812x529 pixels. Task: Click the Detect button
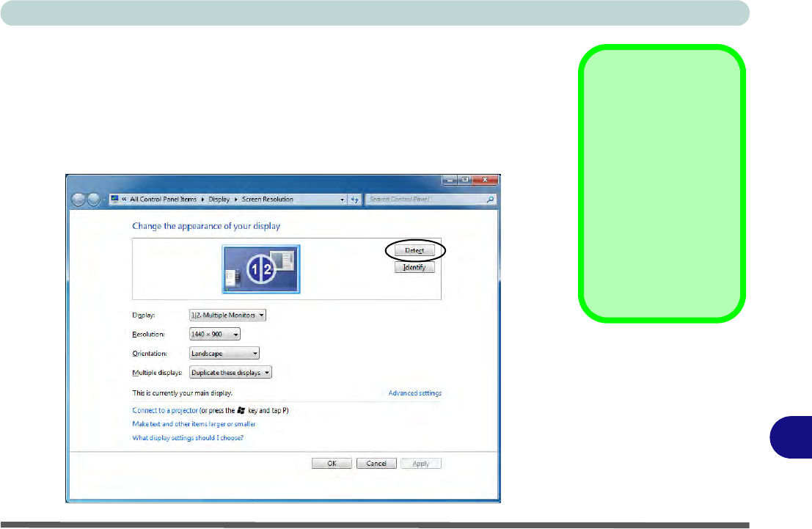[x=414, y=251]
